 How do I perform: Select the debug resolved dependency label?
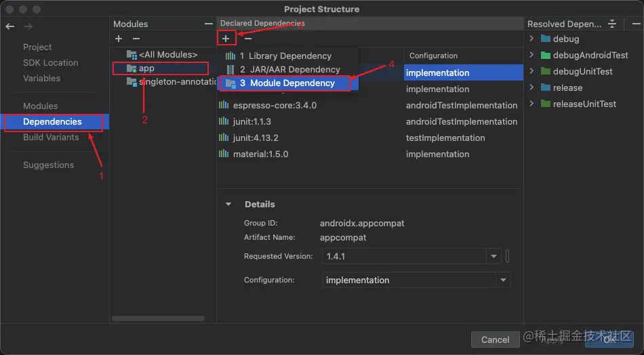tap(566, 39)
